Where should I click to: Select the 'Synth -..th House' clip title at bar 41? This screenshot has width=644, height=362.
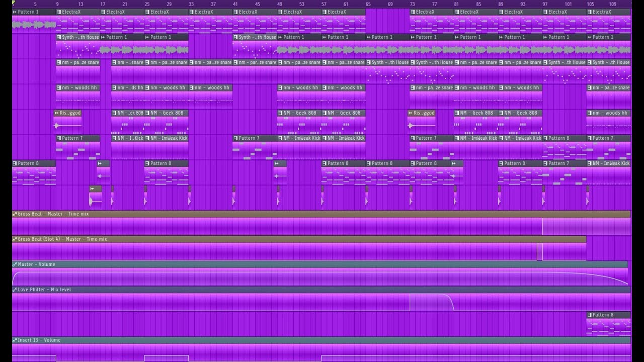(258, 37)
